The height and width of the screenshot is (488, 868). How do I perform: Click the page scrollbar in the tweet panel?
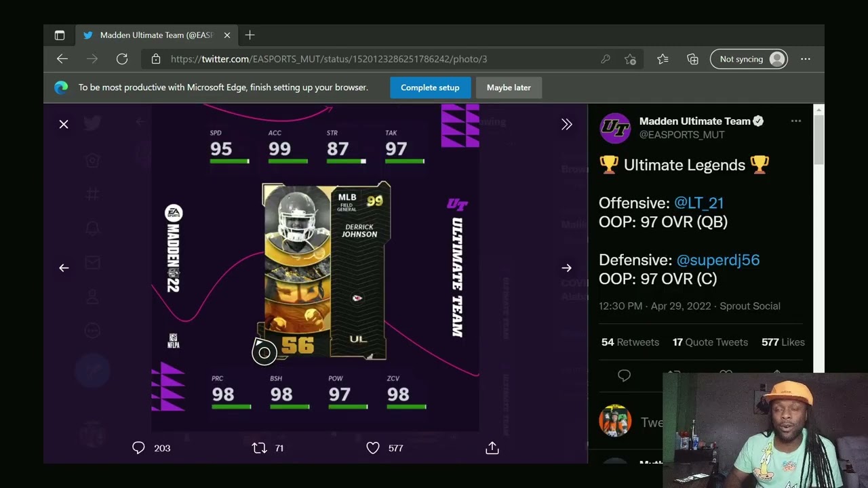pyautogui.click(x=819, y=140)
